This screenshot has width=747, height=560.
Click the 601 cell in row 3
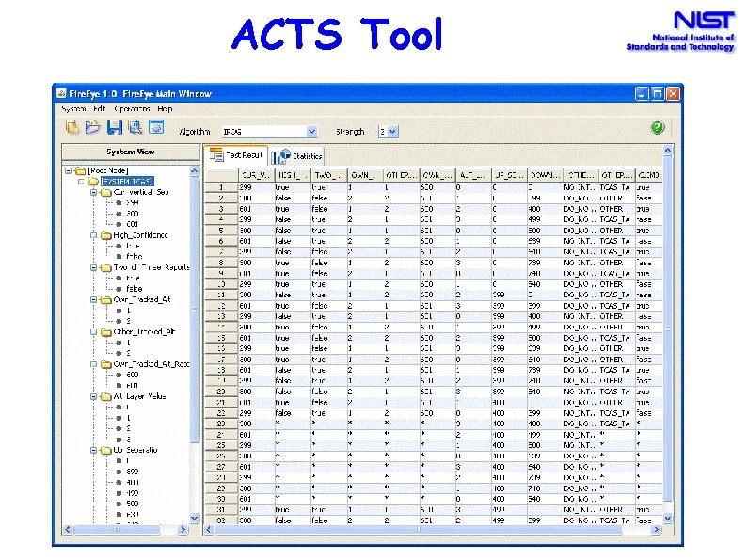click(x=256, y=209)
